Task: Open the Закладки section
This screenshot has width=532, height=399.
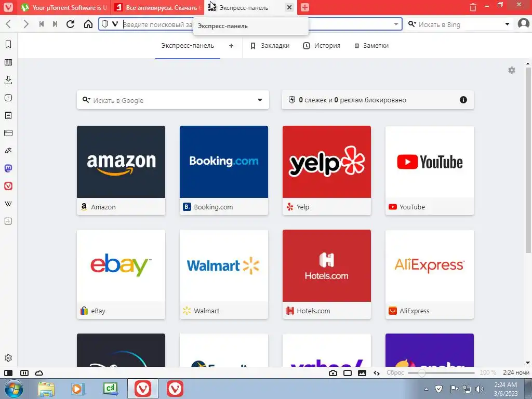Action: 270,46
